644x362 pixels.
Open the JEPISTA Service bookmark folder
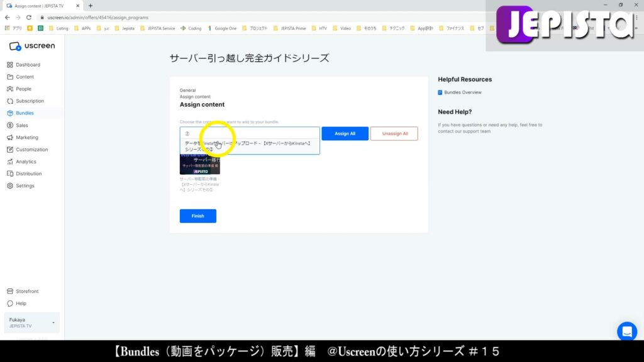coord(157,28)
